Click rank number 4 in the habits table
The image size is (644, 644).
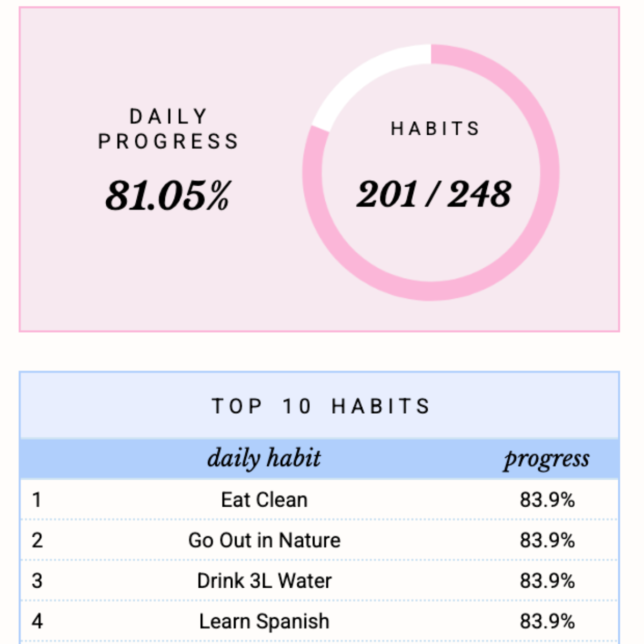click(x=36, y=621)
